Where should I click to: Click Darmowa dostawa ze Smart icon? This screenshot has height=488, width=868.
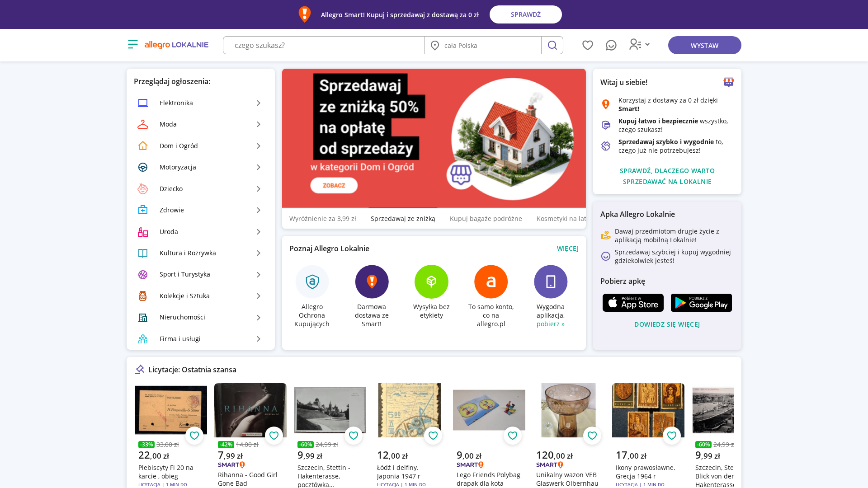point(372,282)
